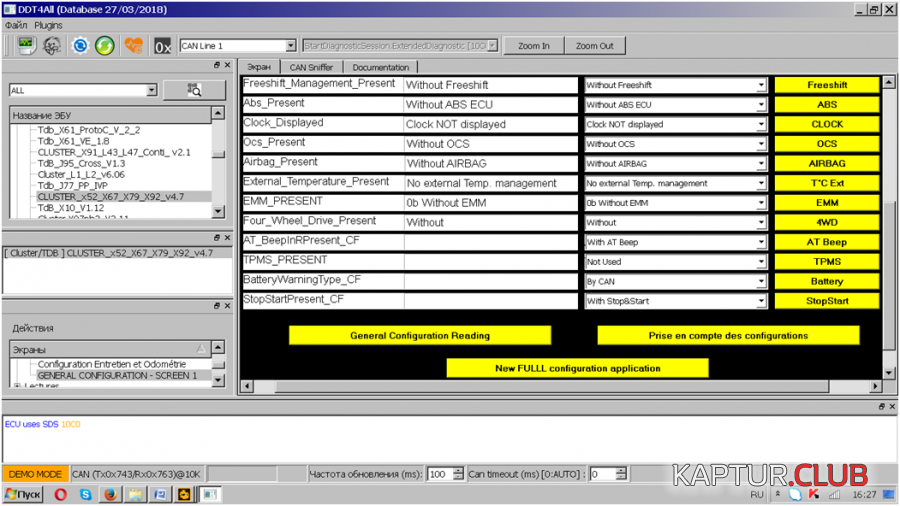900x506 pixels.
Task: Open the Without ABS ECU dropdown
Action: tap(761, 105)
